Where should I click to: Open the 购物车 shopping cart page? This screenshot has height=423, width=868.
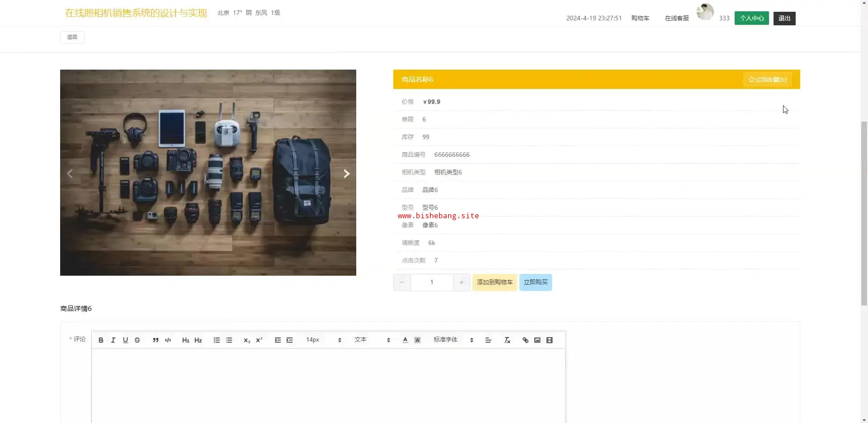tap(640, 19)
